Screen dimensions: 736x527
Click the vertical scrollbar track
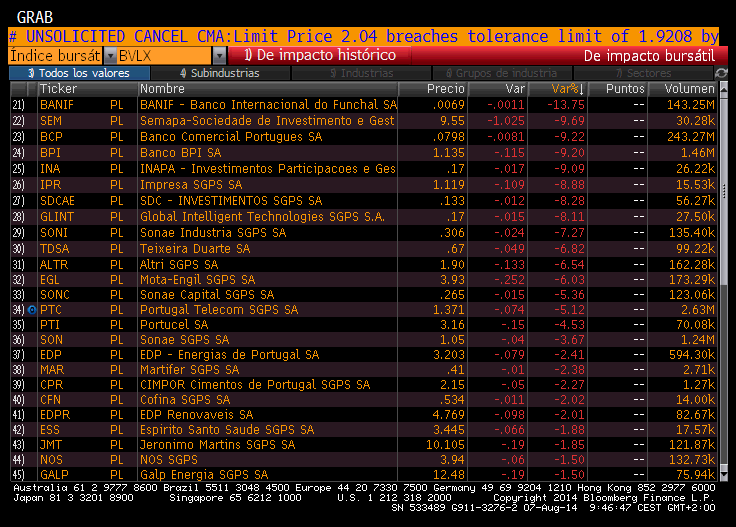click(724, 282)
